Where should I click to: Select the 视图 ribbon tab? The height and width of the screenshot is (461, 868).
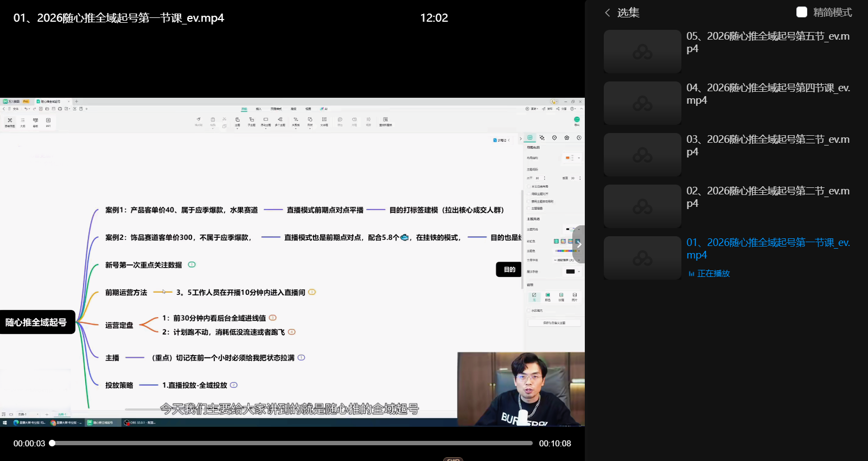tap(308, 109)
